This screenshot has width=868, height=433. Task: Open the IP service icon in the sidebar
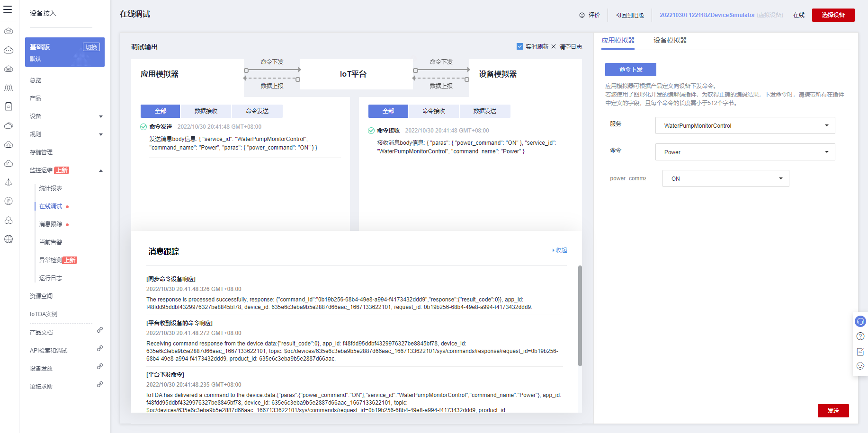click(x=9, y=202)
